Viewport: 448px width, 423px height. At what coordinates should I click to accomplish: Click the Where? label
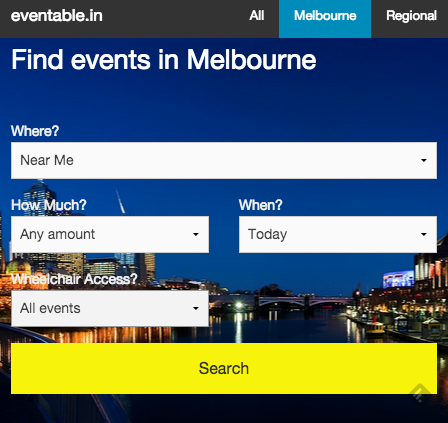(x=35, y=131)
